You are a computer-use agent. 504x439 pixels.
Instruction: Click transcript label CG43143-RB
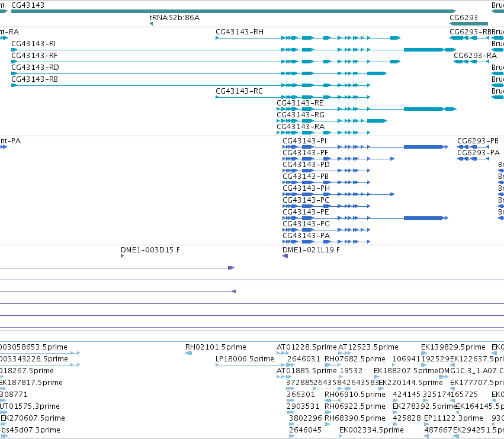pos(35,79)
